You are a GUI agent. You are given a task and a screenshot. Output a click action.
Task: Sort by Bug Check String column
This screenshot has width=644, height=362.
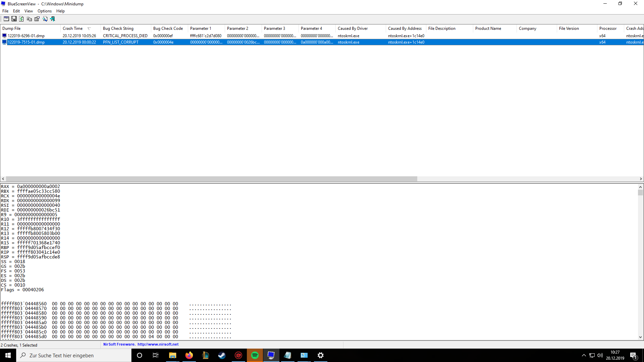[118, 28]
